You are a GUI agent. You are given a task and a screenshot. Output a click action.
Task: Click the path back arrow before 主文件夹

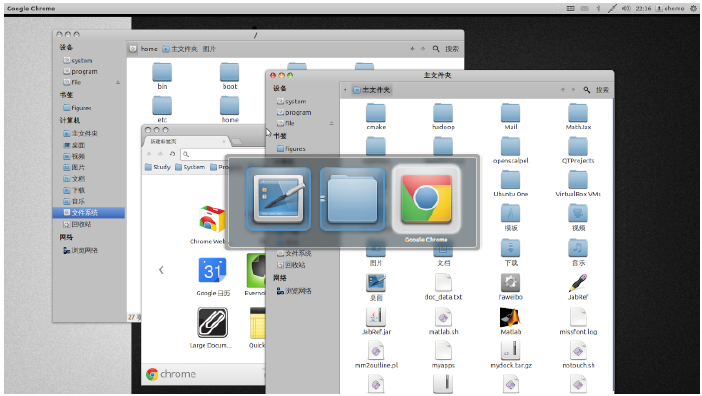pos(345,90)
